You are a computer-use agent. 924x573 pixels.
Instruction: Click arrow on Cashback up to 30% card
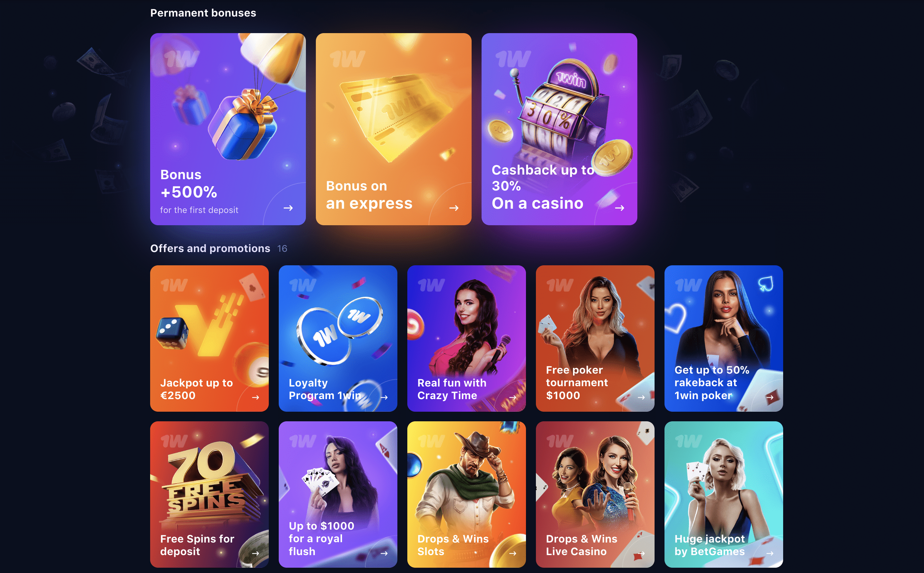tap(619, 208)
